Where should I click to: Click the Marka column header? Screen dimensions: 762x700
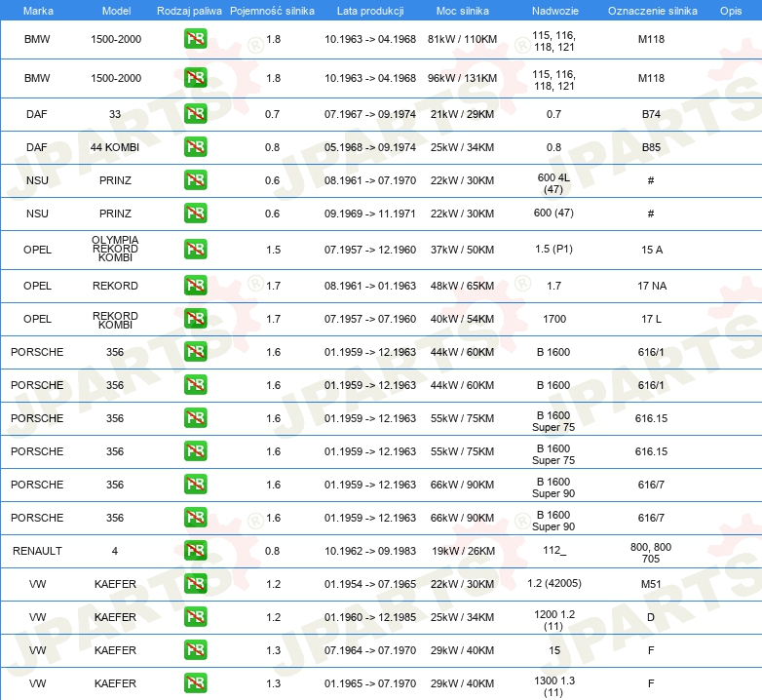tap(38, 11)
